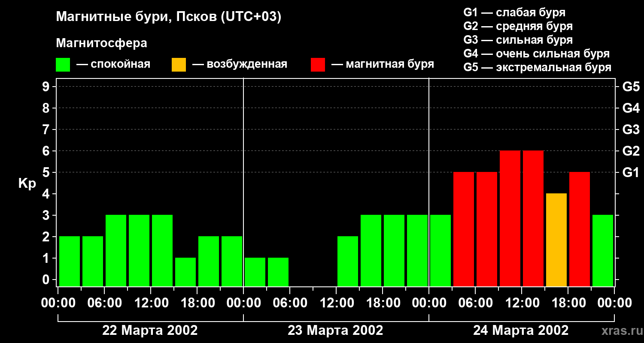Click the orange 'возбужденная' legend swatch
The image size is (644, 343).
click(x=179, y=65)
